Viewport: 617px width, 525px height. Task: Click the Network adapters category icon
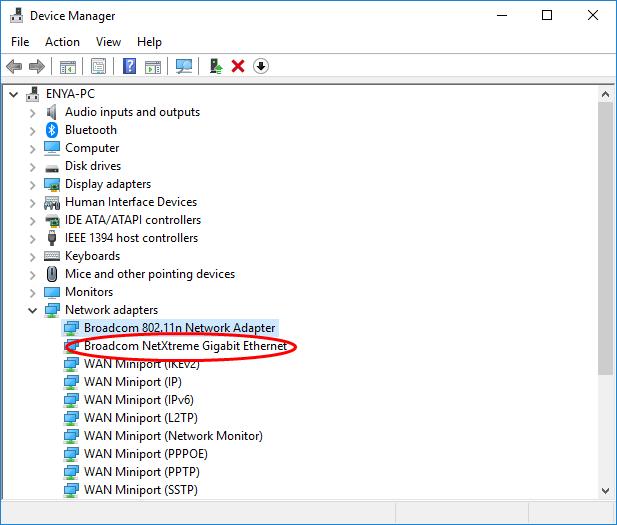point(52,310)
